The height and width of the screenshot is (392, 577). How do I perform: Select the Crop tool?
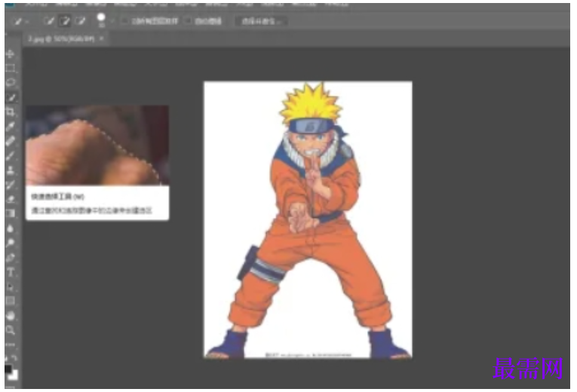(x=11, y=112)
